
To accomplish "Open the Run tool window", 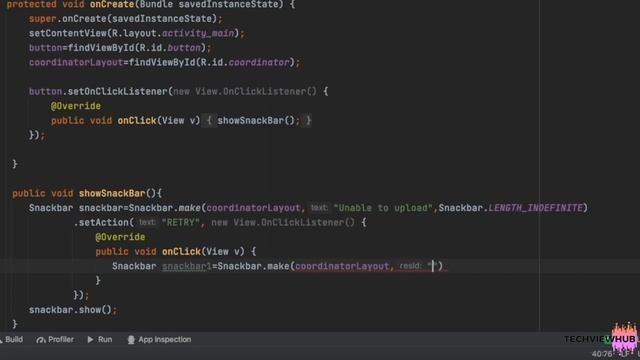I will (x=100, y=340).
